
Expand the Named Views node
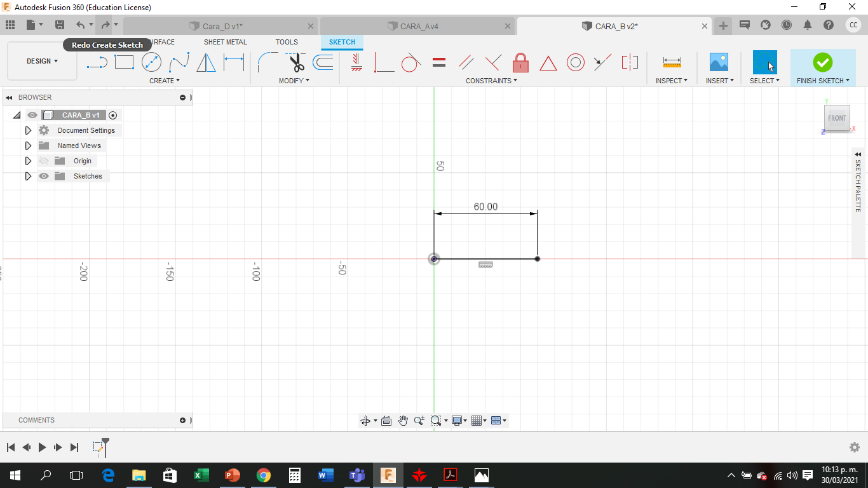(x=28, y=146)
